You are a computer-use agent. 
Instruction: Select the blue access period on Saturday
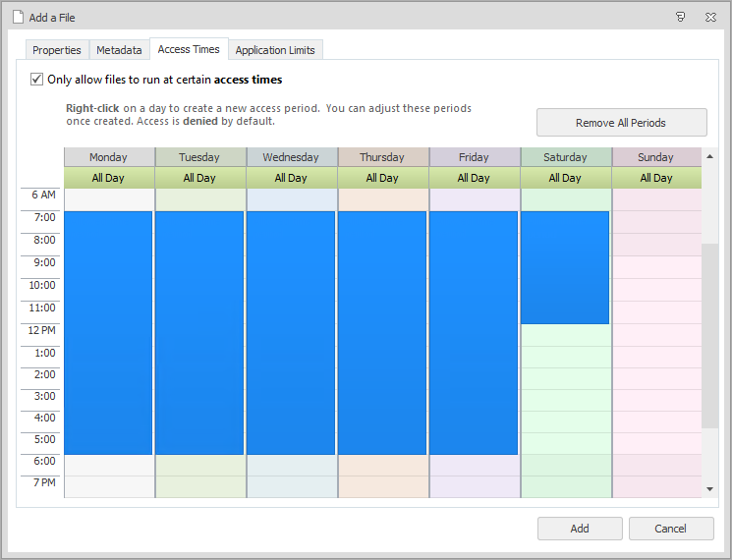pyautogui.click(x=565, y=267)
